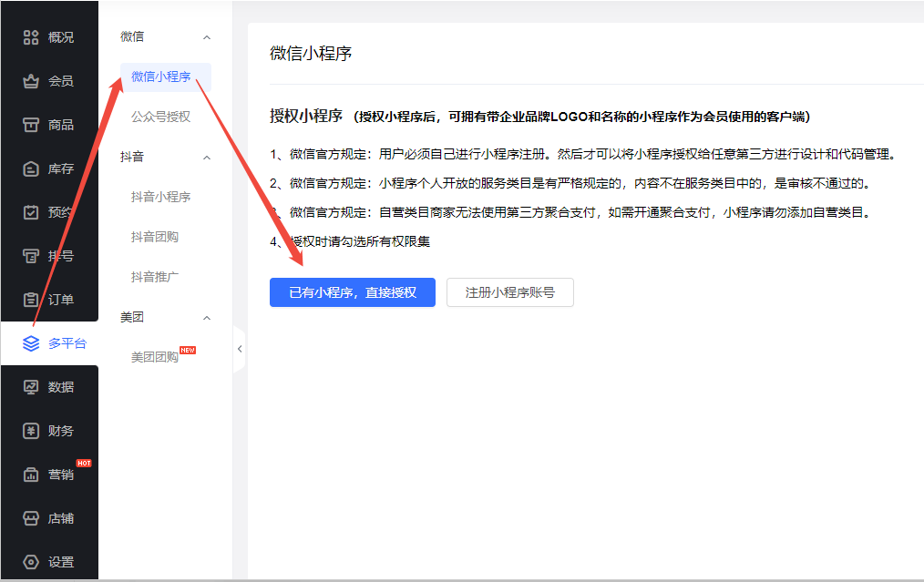Open 公众号授权 submenu item

click(161, 117)
